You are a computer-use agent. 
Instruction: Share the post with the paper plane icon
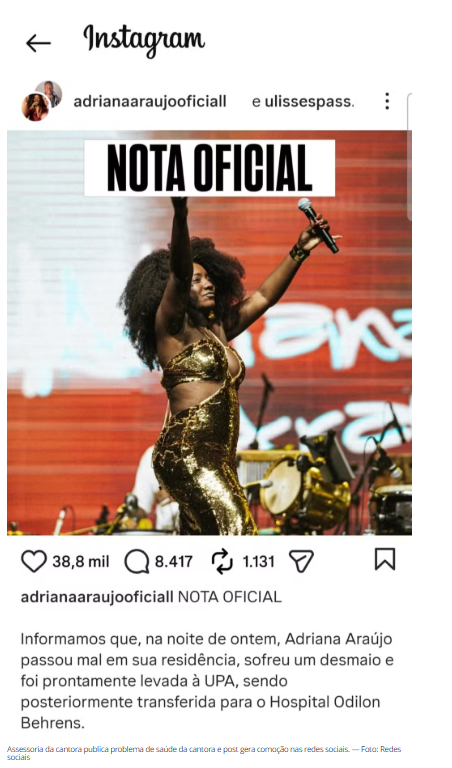coord(301,561)
